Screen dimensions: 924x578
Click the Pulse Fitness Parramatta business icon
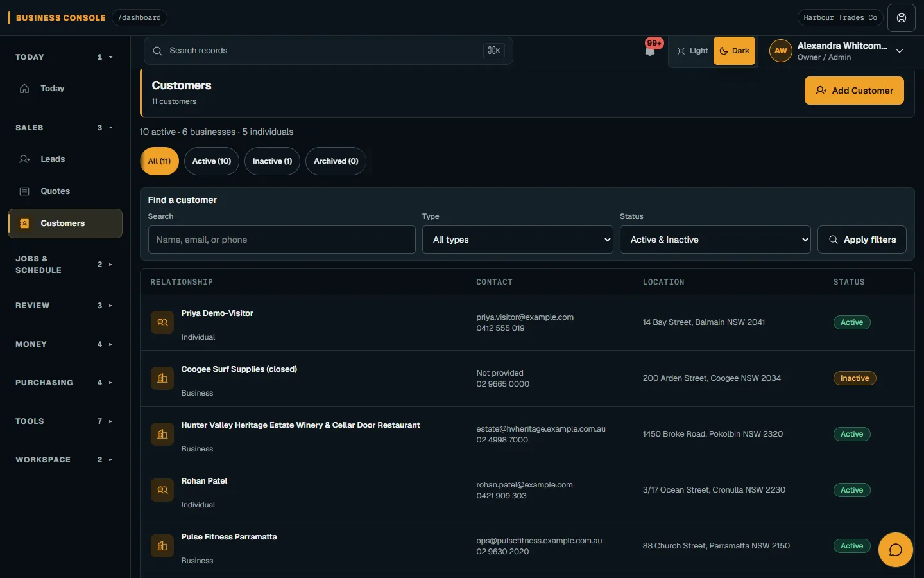[162, 546]
